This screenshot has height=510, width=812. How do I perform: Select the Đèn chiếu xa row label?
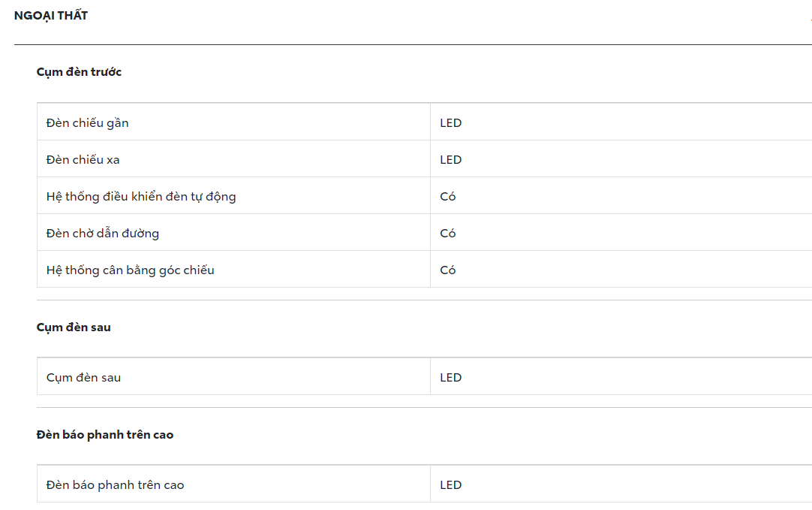coord(83,160)
